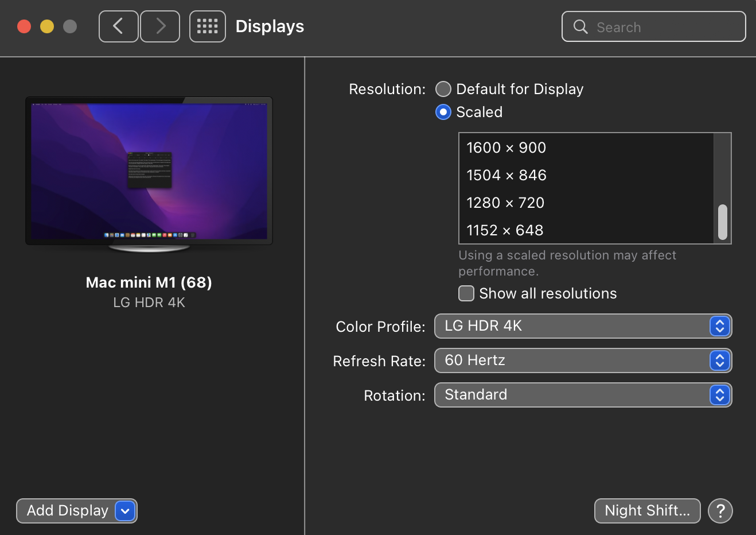The height and width of the screenshot is (535, 756).
Task: Click the Mac mini M1 (68) display name
Action: 149,282
